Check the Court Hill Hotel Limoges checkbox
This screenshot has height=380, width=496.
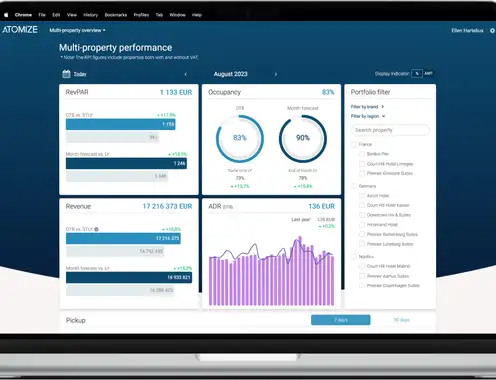tap(362, 164)
